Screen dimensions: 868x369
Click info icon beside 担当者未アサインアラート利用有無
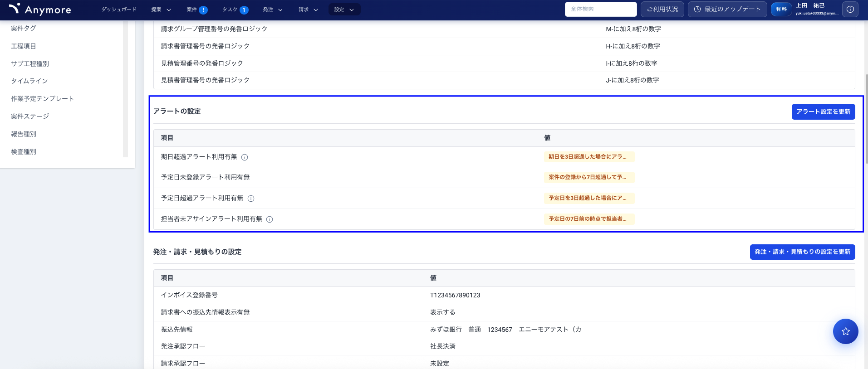270,219
